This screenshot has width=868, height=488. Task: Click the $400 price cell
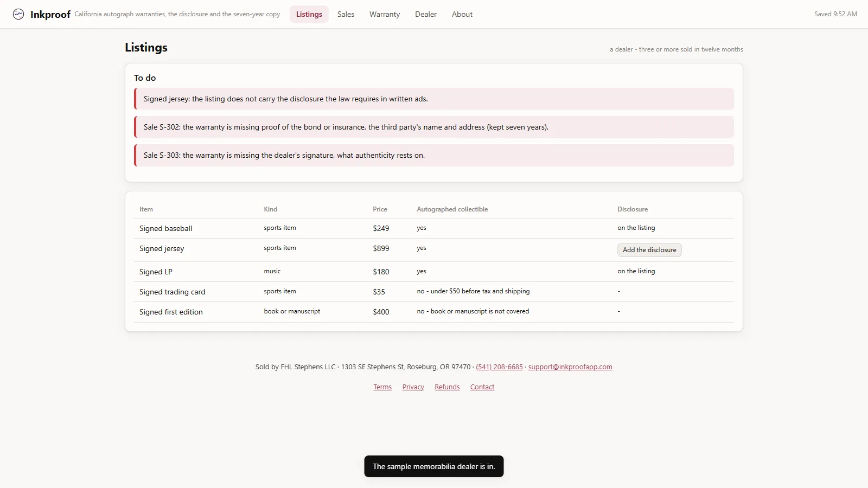click(x=381, y=312)
